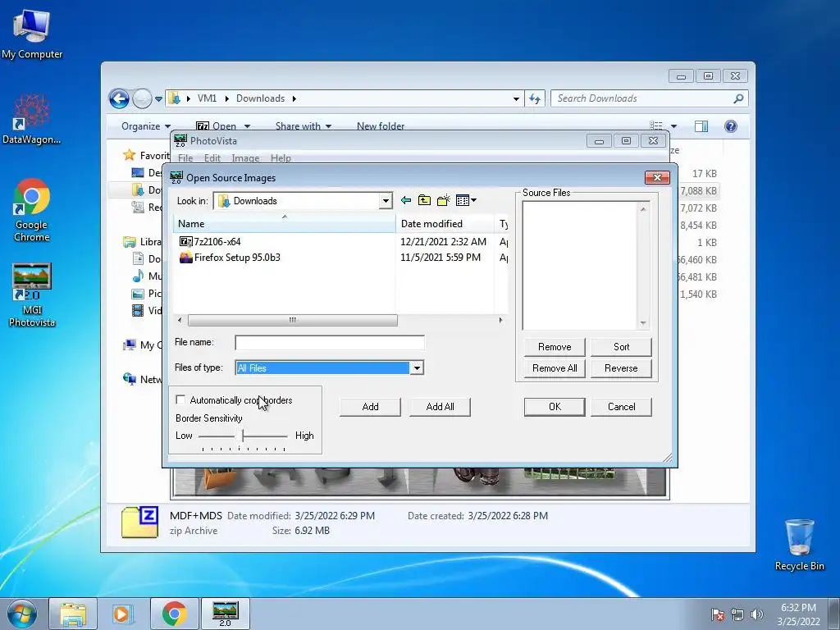Click Remove in Source Files panel
The height and width of the screenshot is (630, 840).
pyautogui.click(x=555, y=347)
